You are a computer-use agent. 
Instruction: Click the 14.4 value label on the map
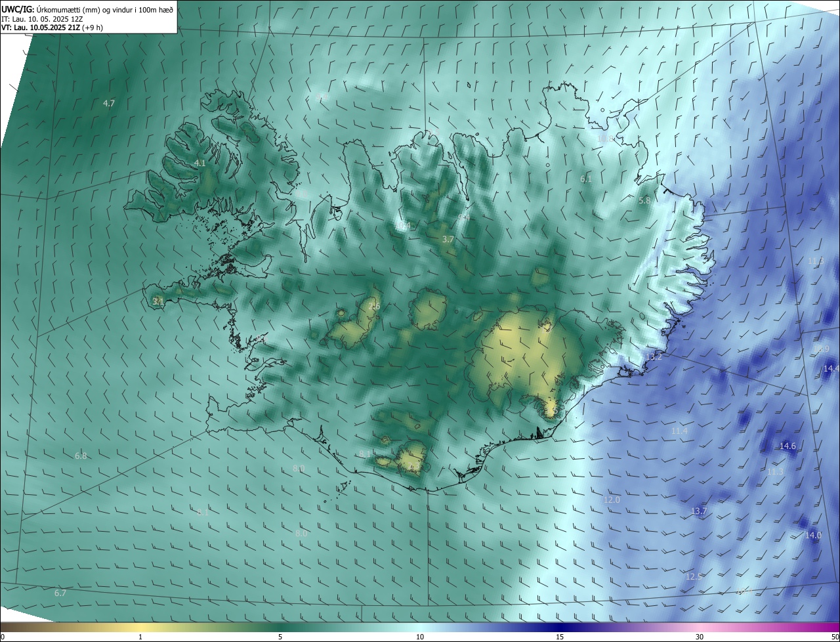click(831, 369)
